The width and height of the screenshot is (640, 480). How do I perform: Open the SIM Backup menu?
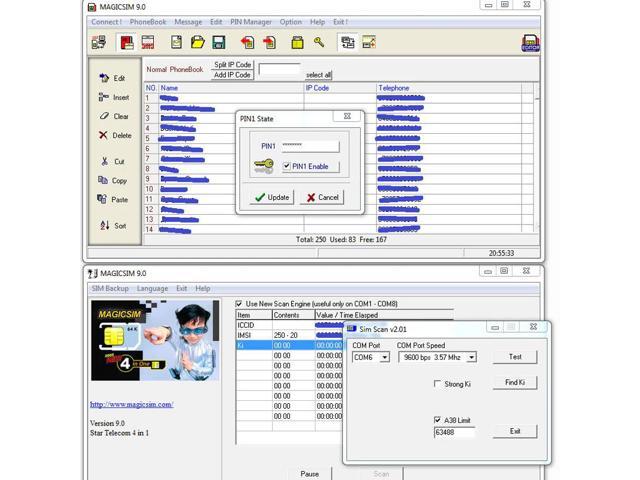pos(111,288)
